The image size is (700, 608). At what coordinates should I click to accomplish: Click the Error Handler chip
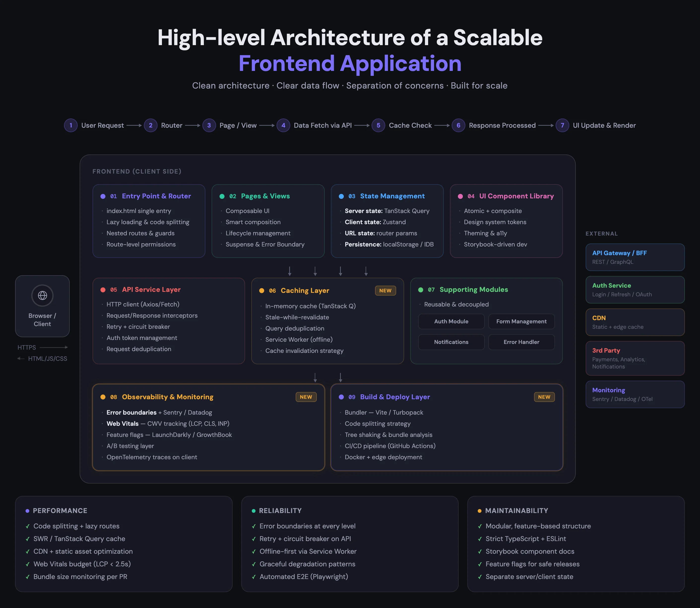click(521, 342)
